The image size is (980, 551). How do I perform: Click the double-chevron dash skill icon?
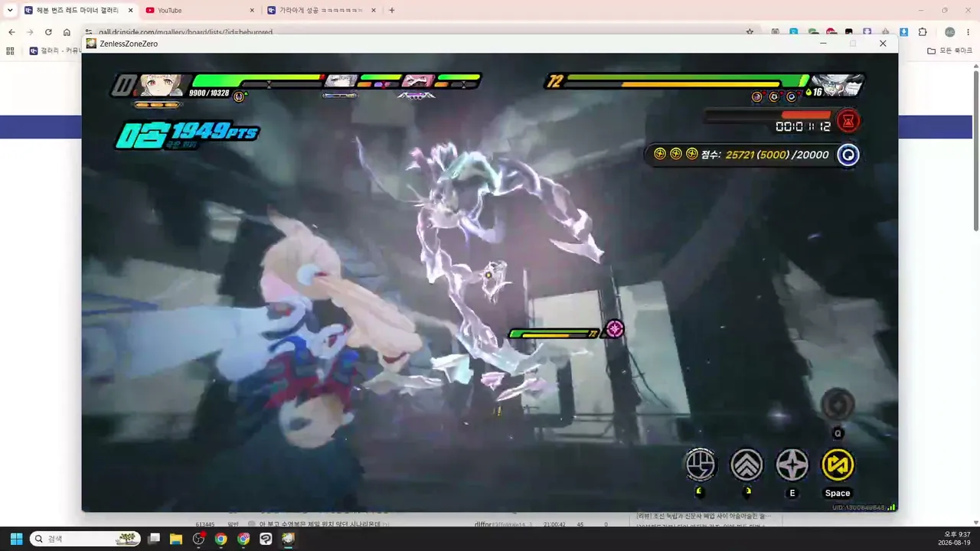pos(746,465)
